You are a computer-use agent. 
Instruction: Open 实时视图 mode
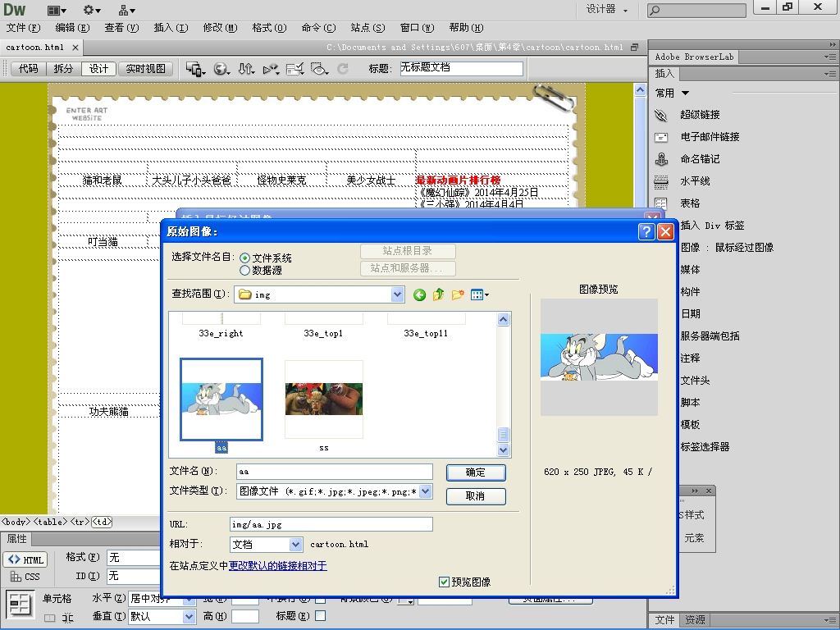click(x=146, y=69)
